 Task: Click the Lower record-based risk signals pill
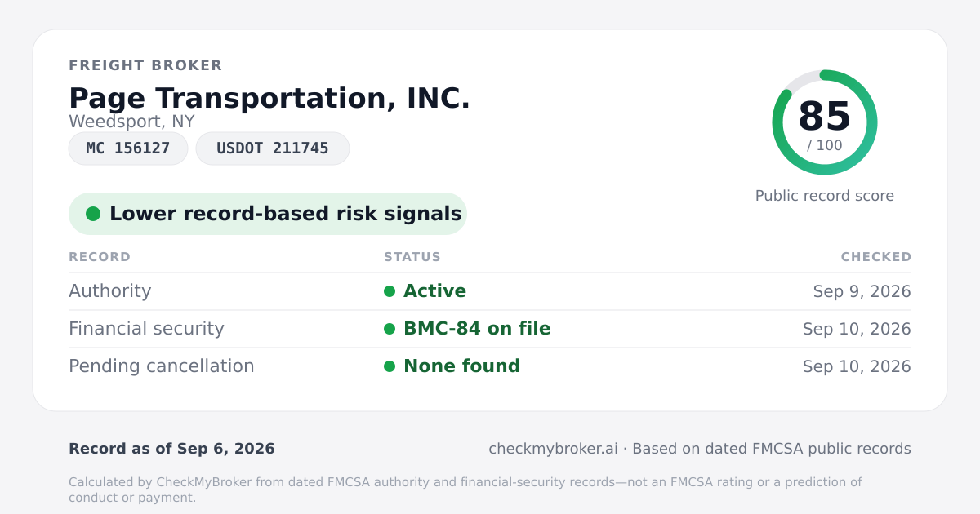tap(268, 214)
